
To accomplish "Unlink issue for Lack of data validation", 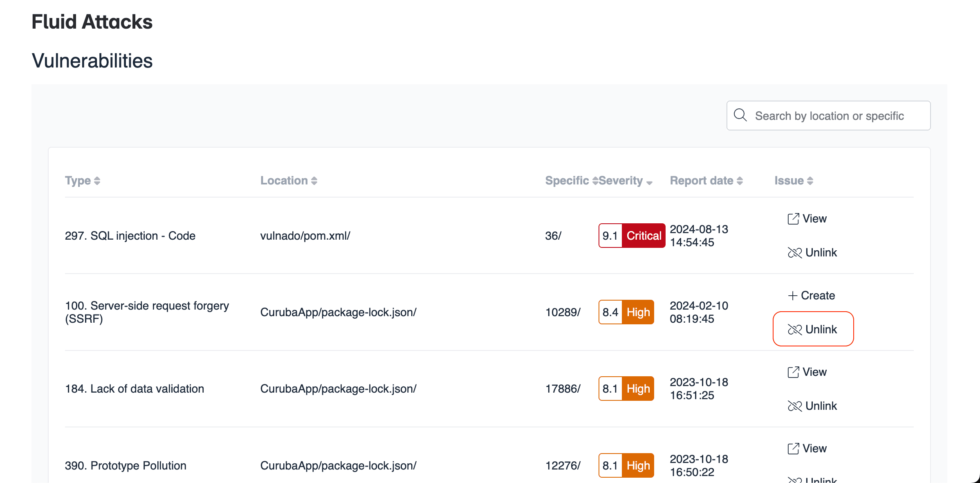I will coord(812,406).
